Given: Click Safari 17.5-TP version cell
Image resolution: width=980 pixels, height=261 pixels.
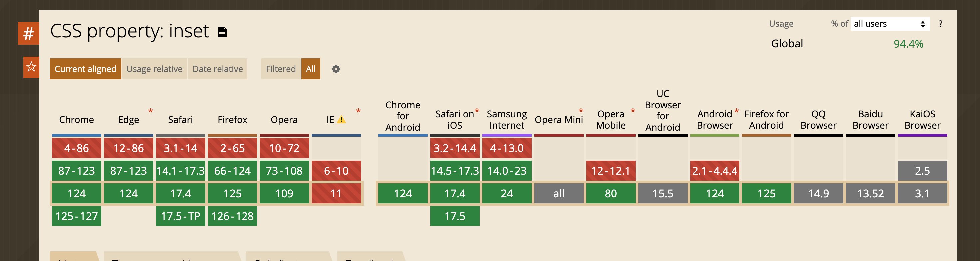Looking at the screenshot, I should [x=180, y=216].
